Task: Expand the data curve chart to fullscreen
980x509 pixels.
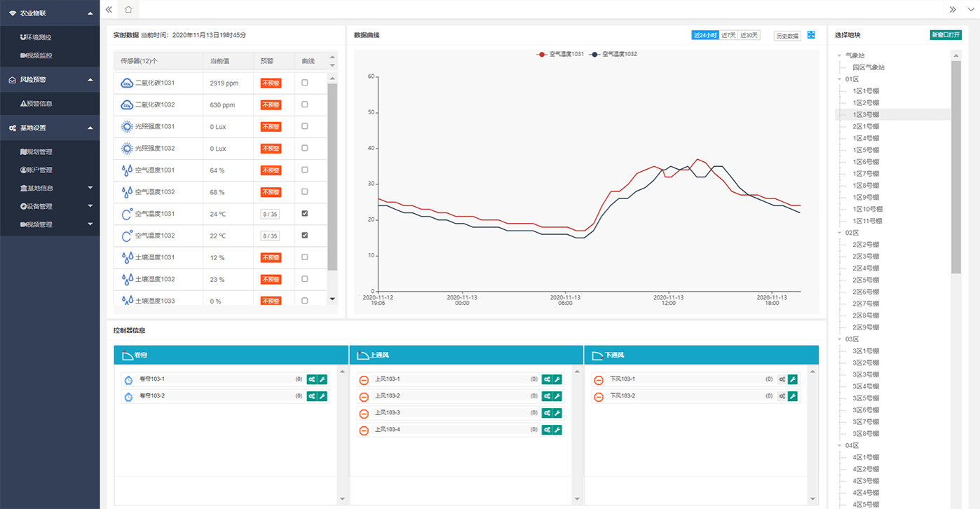Action: 811,35
